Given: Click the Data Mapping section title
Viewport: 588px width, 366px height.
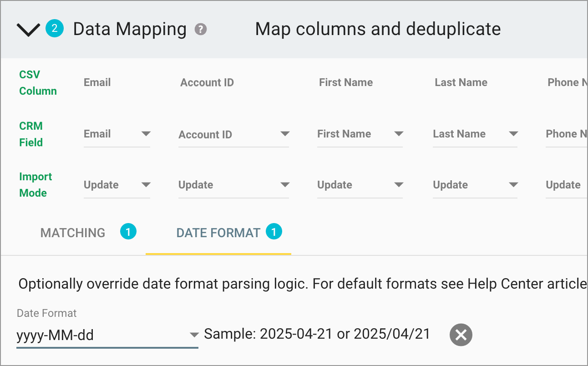Looking at the screenshot, I should (130, 29).
